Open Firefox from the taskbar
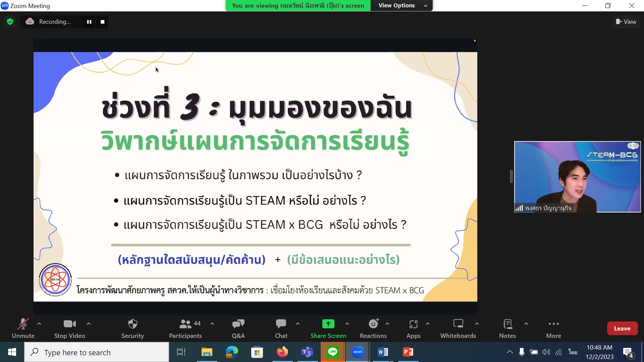 tap(282, 352)
